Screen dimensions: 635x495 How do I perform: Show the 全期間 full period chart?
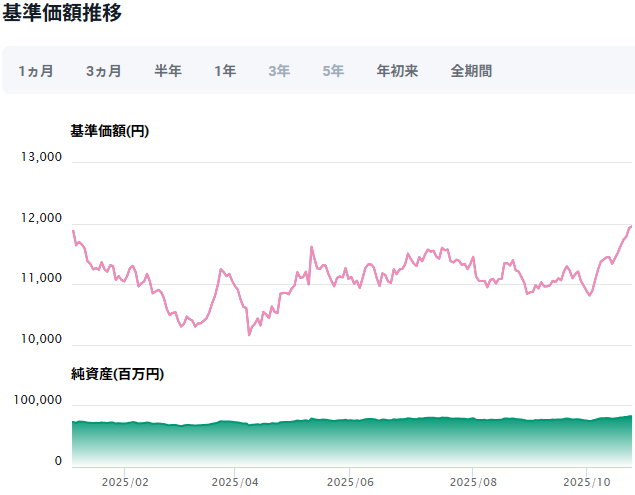point(471,71)
